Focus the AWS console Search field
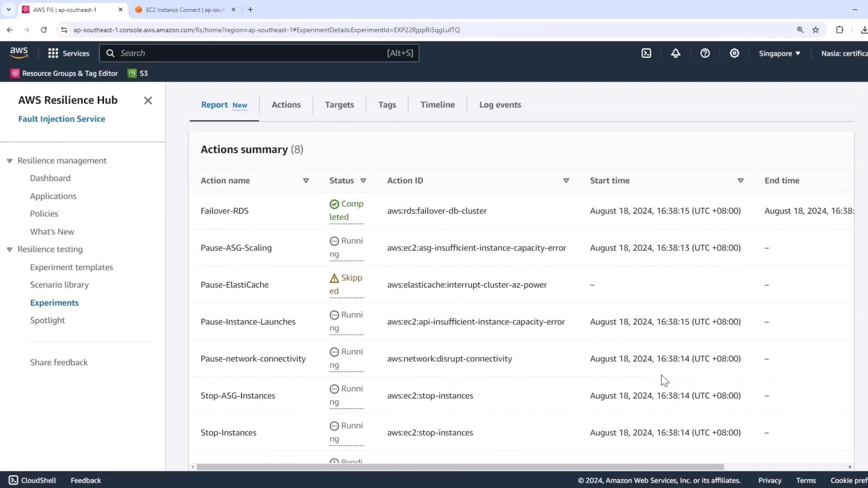 (x=259, y=53)
